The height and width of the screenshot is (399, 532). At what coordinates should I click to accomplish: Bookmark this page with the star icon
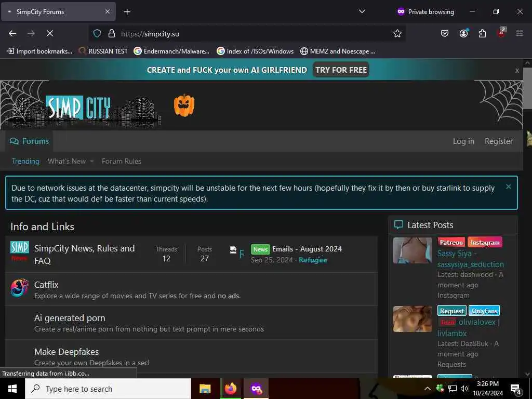pos(397,33)
